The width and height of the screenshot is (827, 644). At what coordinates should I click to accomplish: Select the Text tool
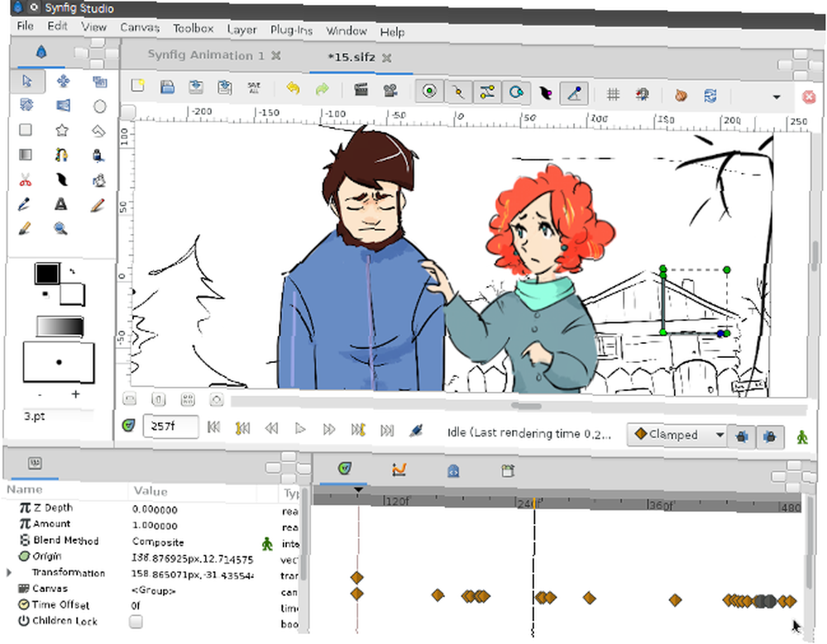(60, 203)
